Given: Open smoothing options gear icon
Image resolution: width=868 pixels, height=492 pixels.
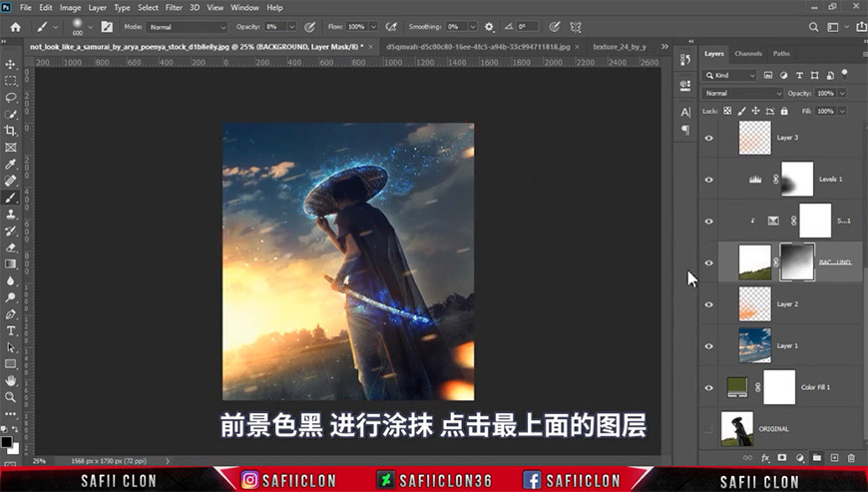Looking at the screenshot, I should tap(489, 27).
